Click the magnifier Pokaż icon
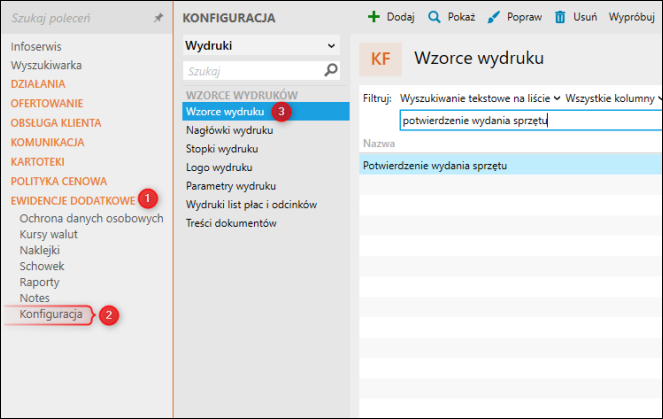This screenshot has height=419, width=663. click(434, 17)
